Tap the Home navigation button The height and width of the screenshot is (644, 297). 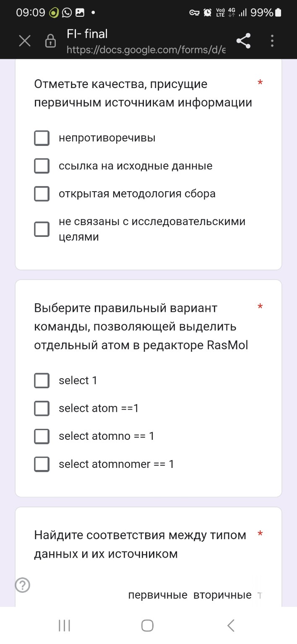(147, 625)
